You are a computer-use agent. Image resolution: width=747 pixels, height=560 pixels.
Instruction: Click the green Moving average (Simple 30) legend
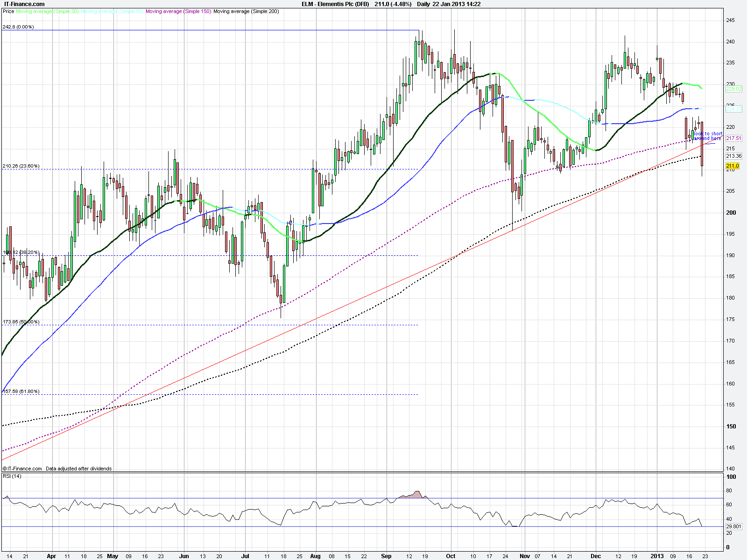[x=47, y=11]
